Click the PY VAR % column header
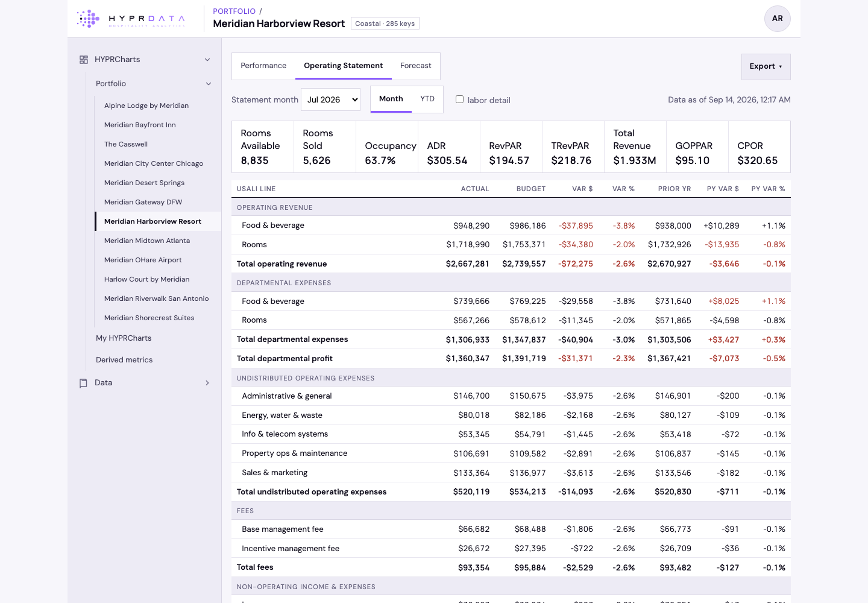This screenshot has height=603, width=868. [768, 189]
